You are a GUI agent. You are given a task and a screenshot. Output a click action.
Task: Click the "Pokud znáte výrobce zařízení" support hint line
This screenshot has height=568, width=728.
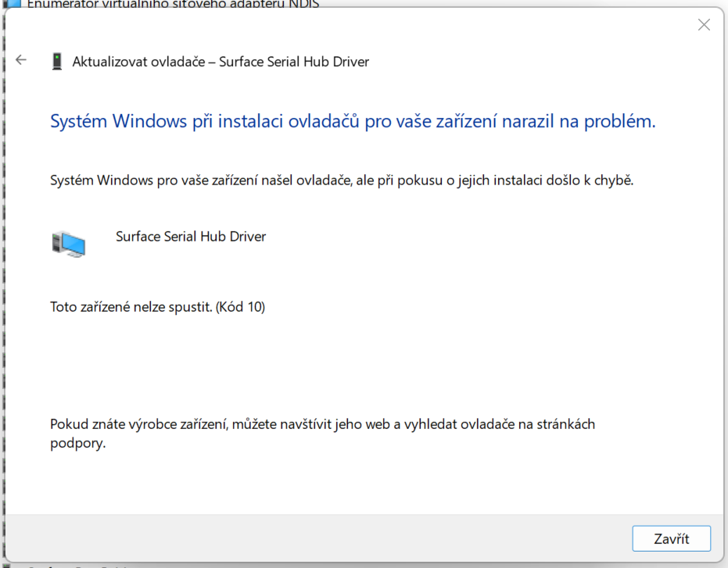(x=322, y=424)
